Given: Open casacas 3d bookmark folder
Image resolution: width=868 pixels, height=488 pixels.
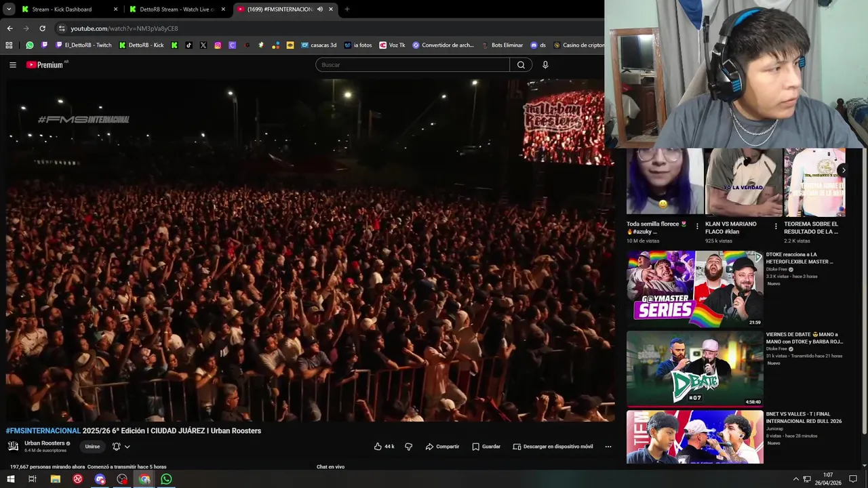Looking at the screenshot, I should [319, 45].
